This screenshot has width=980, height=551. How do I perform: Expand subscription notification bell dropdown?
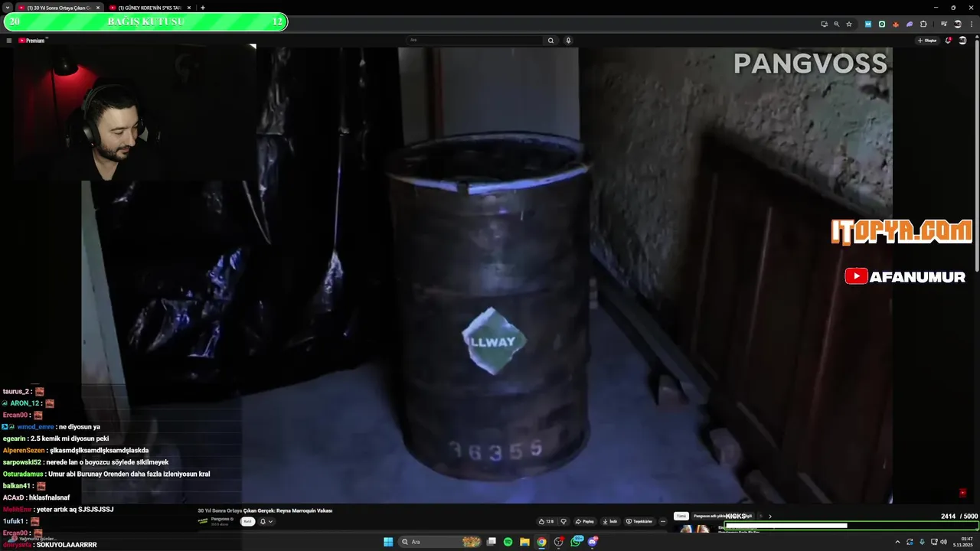(266, 521)
